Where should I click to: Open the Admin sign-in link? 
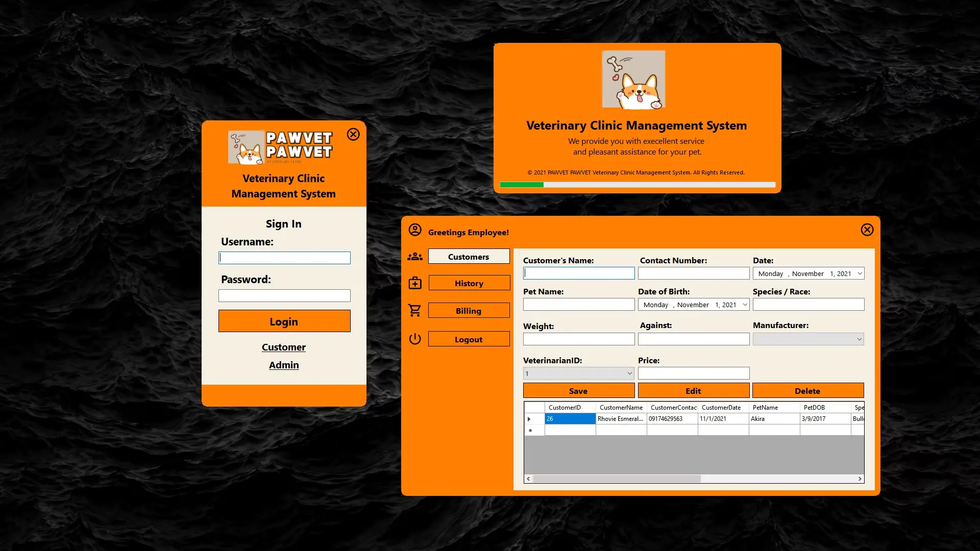pos(284,365)
